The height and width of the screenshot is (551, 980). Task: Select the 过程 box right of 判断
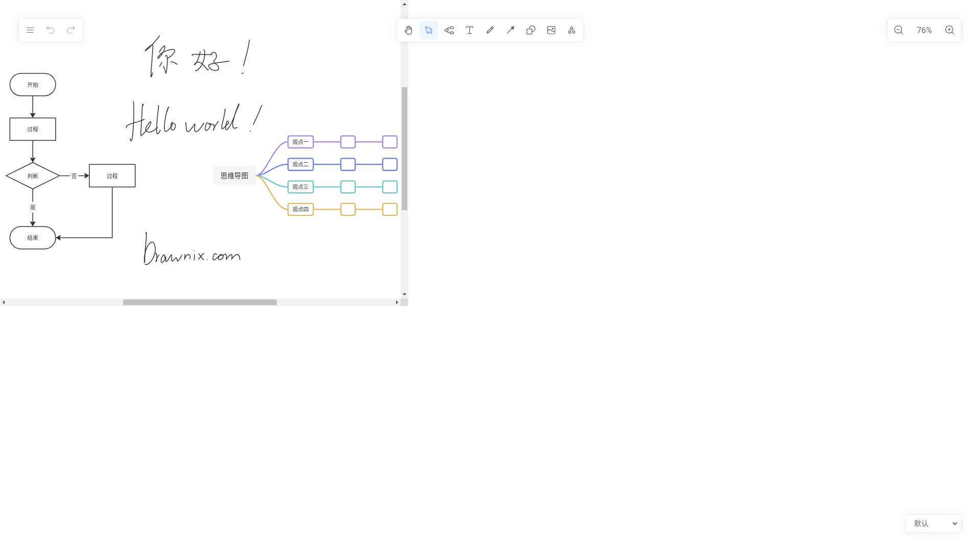pos(112,176)
